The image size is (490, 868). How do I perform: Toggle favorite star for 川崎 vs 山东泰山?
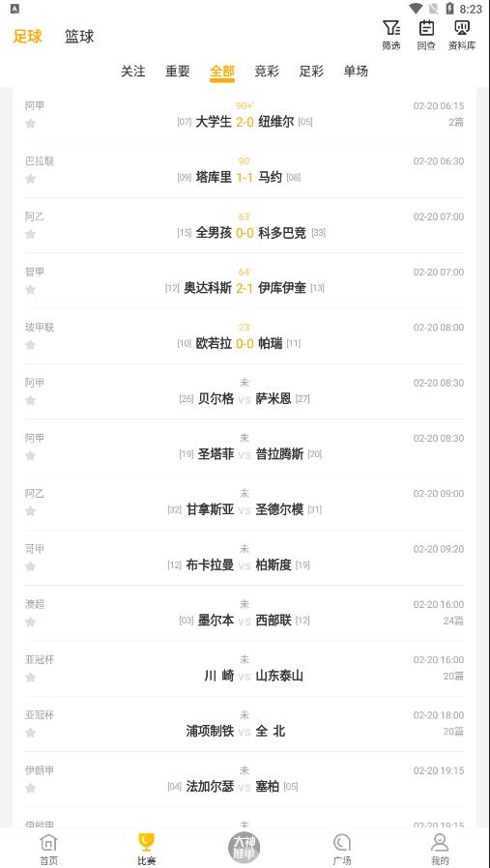[x=31, y=677]
